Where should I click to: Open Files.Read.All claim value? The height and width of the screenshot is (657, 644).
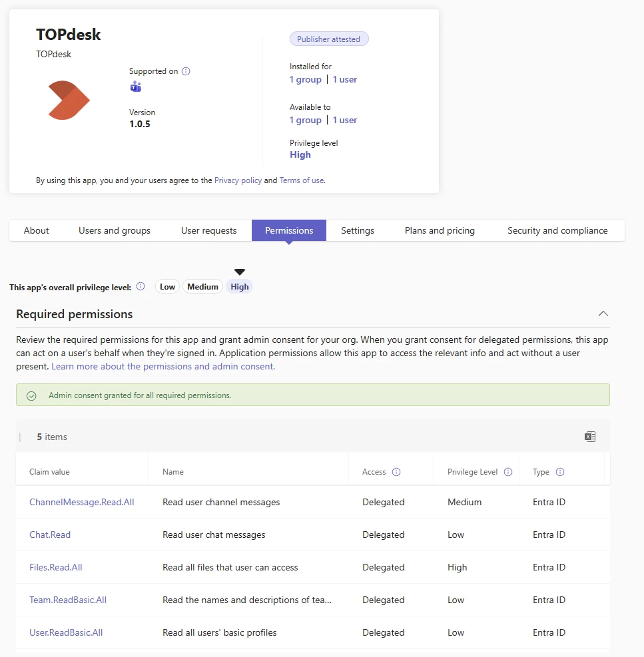56,567
